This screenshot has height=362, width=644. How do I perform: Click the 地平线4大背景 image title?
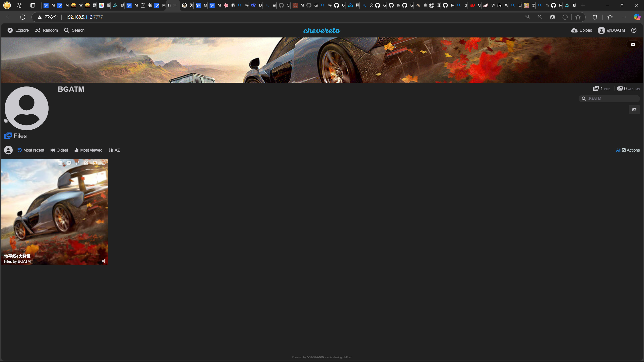click(x=17, y=256)
